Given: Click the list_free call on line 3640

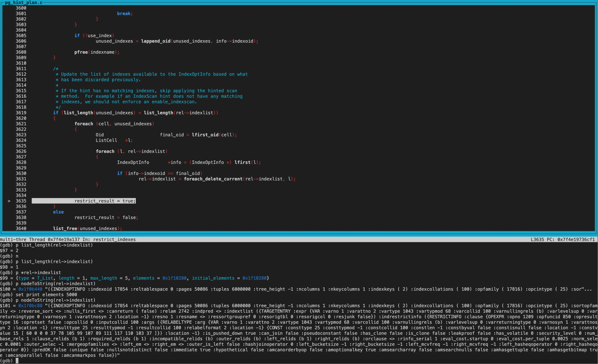Looking at the screenshot, I should tap(65, 229).
